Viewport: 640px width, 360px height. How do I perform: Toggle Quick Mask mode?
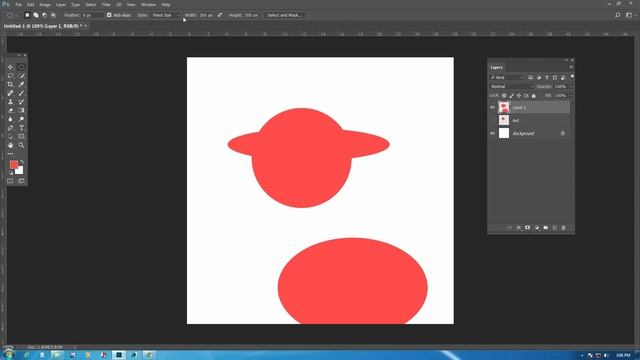click(11, 181)
